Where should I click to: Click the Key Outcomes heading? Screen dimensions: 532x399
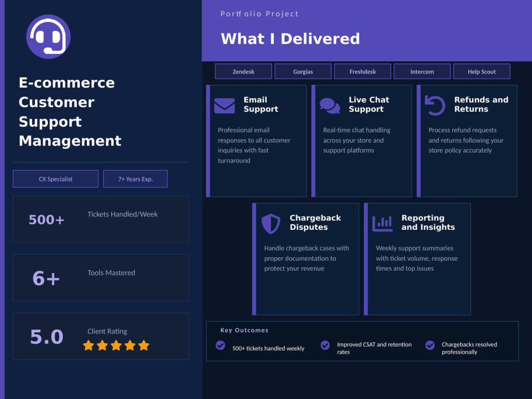[x=244, y=330]
